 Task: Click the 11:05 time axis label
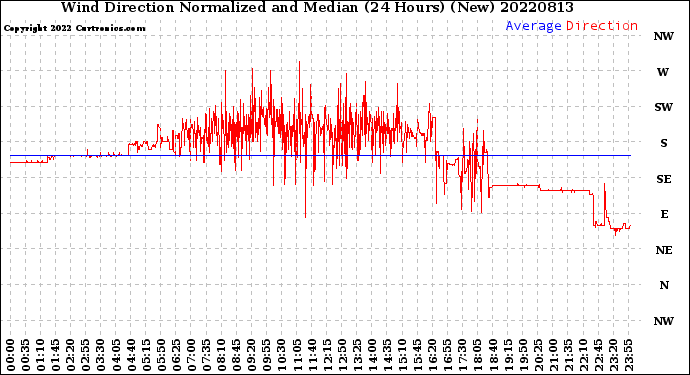pos(296,355)
